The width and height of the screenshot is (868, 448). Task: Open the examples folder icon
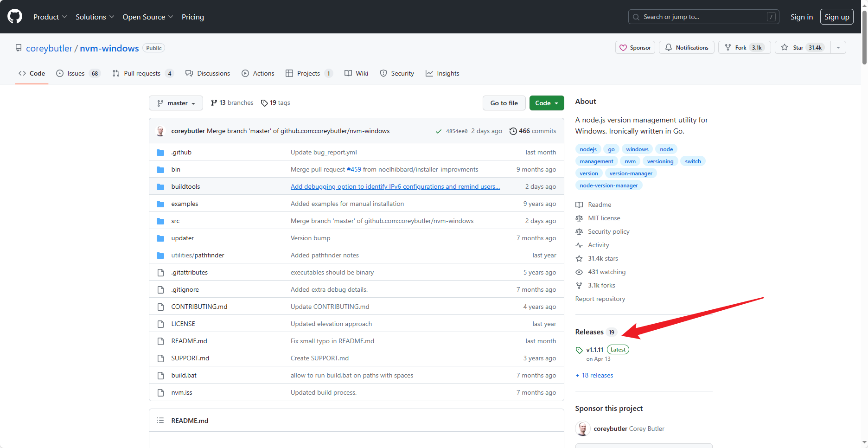pos(160,204)
